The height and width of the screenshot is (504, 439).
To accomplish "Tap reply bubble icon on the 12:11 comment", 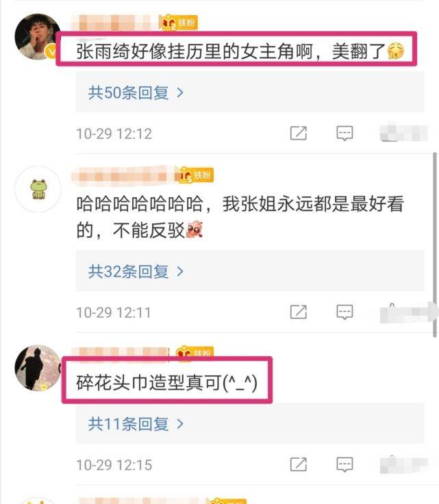I will [x=344, y=312].
